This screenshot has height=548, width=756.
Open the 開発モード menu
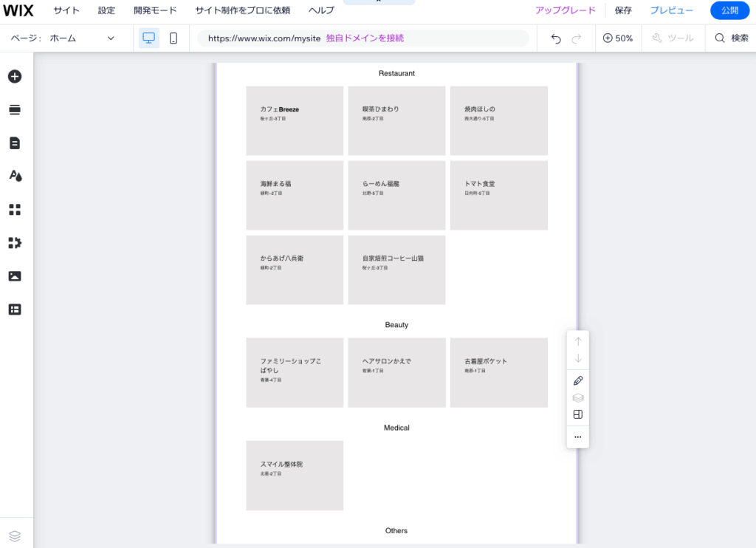coord(155,10)
